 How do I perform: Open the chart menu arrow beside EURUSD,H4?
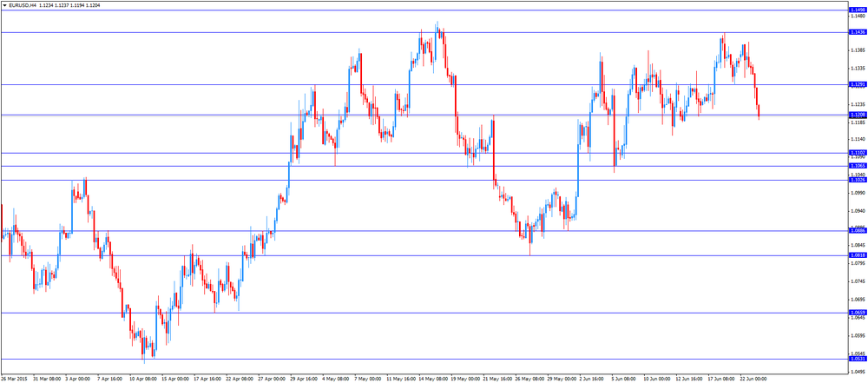4,5
